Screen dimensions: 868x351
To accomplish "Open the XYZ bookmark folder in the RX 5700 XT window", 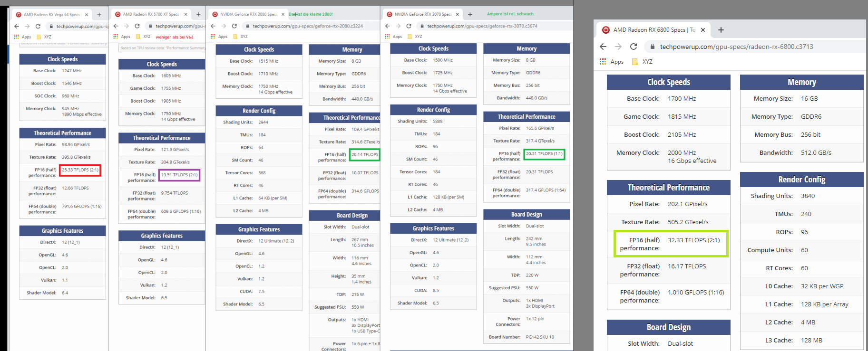I will (x=143, y=37).
